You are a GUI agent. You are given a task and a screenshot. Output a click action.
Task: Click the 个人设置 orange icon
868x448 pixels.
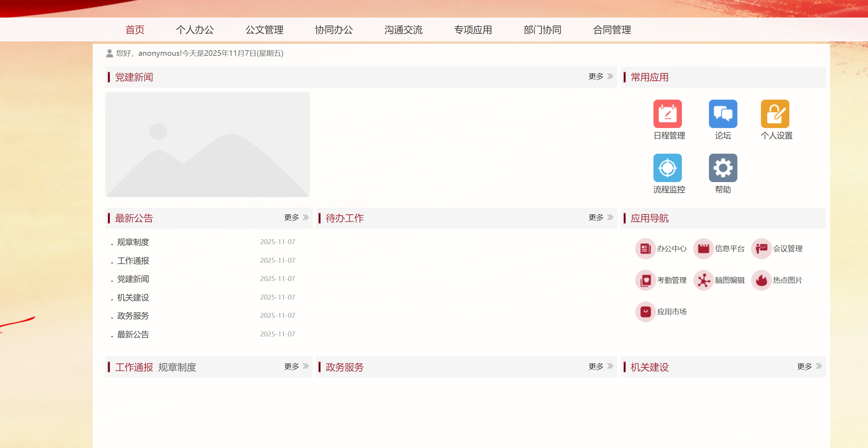(x=775, y=114)
